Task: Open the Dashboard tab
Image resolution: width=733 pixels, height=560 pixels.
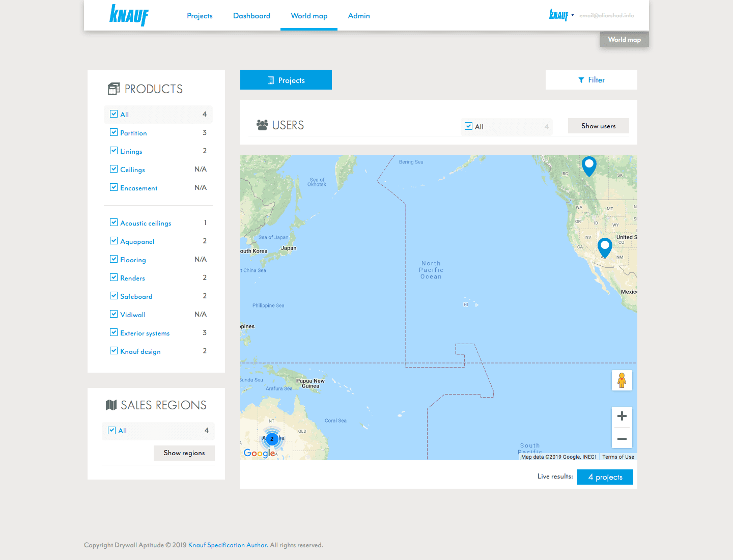Action: click(x=251, y=16)
